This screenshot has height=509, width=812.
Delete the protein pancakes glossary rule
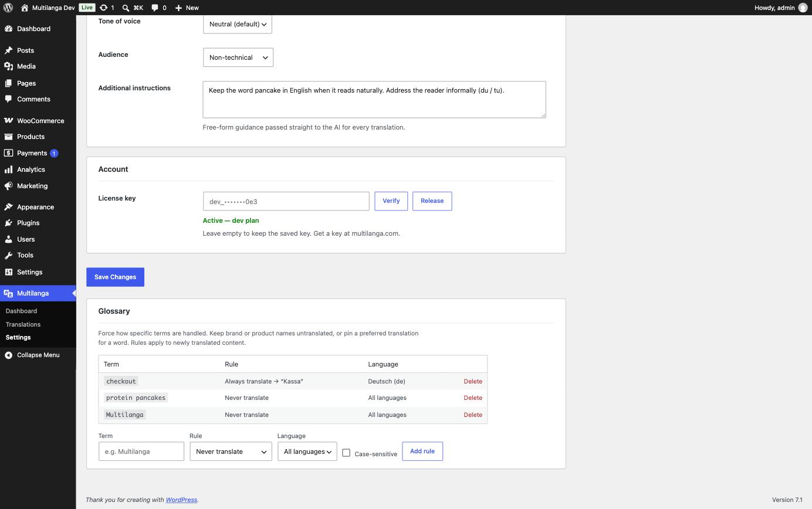click(x=473, y=398)
